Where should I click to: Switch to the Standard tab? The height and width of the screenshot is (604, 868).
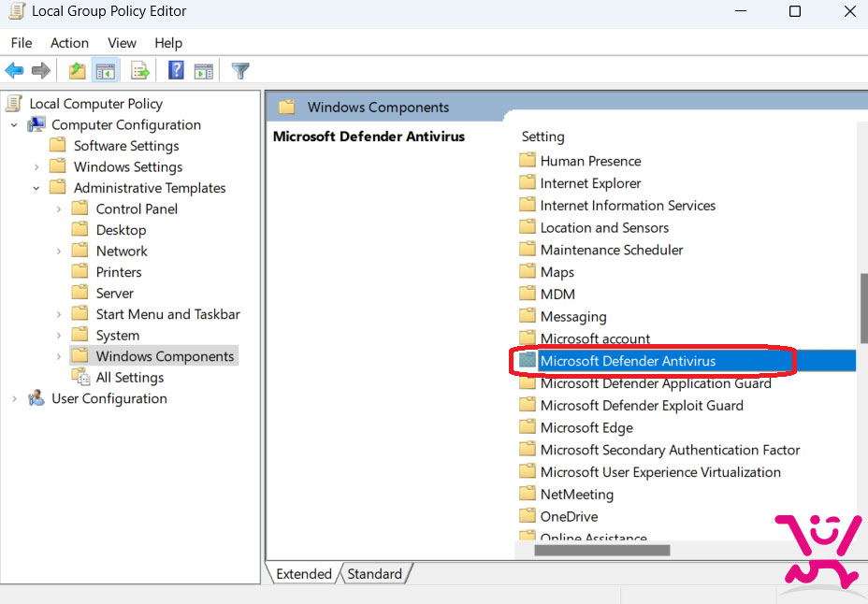[375, 573]
